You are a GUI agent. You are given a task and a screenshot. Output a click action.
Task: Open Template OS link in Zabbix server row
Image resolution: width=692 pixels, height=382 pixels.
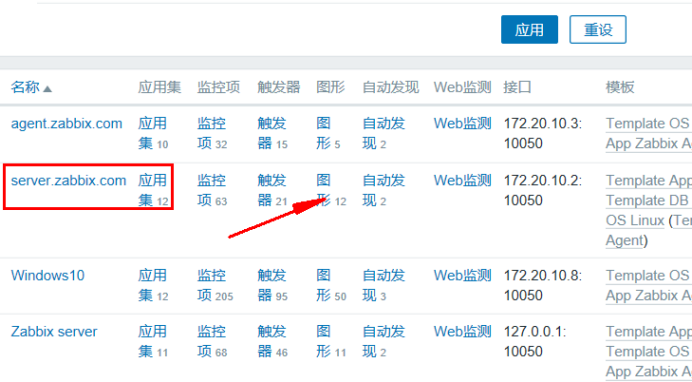648,351
